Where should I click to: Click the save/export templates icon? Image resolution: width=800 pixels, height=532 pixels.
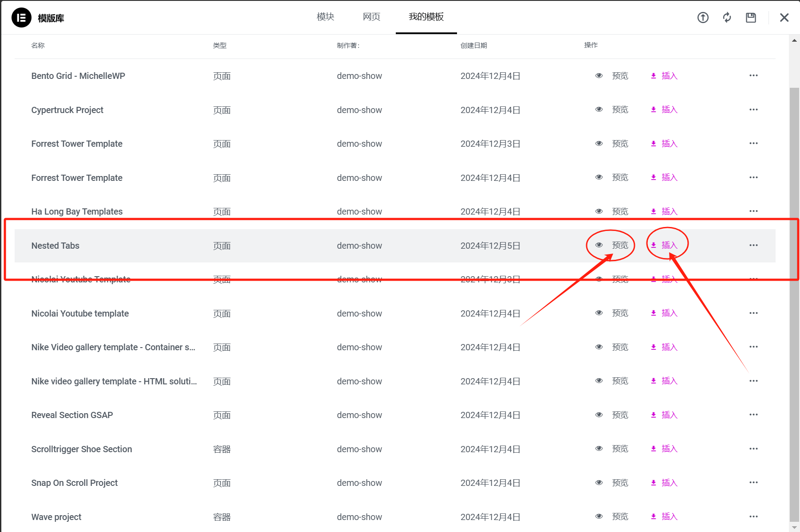point(751,18)
